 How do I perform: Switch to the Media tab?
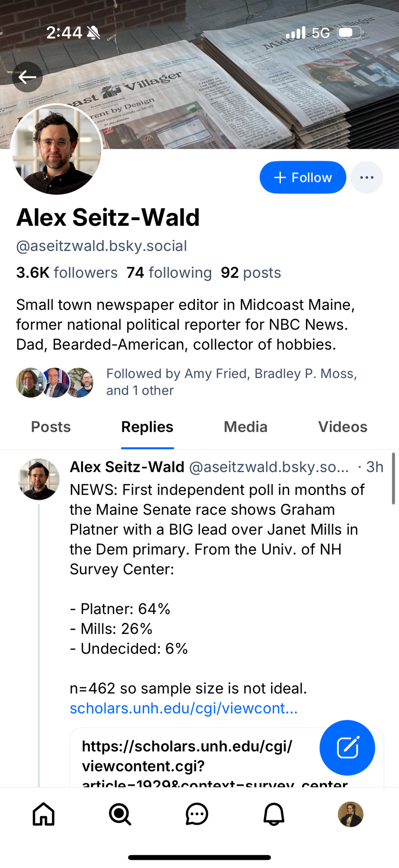coord(245,427)
